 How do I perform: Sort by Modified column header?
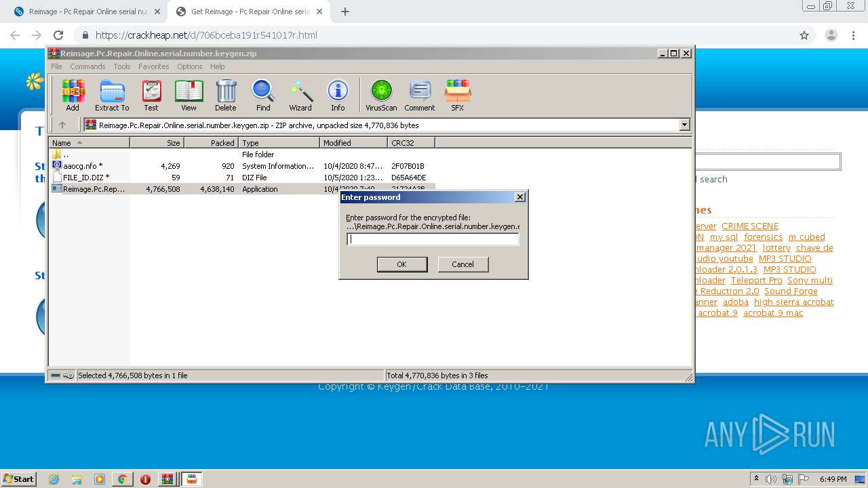click(353, 143)
